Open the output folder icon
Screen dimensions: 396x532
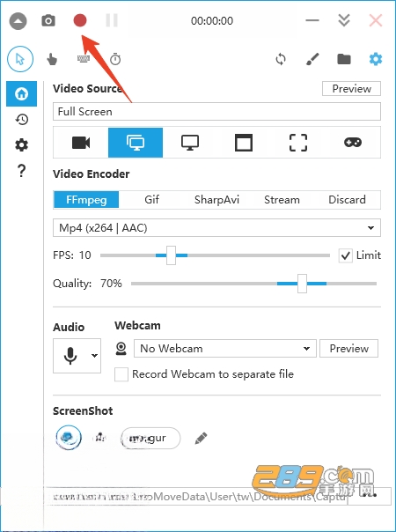pos(344,59)
